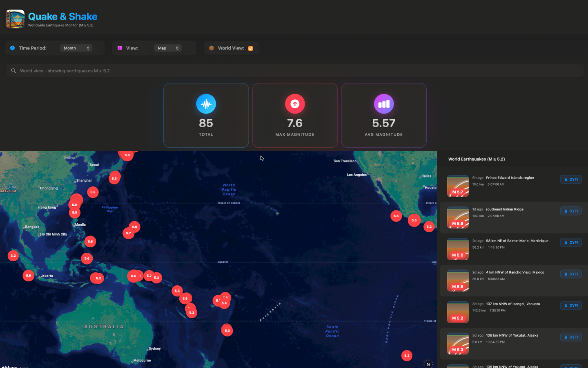Select the 5.2 marker west of Bangkok peninsula

coord(13,256)
